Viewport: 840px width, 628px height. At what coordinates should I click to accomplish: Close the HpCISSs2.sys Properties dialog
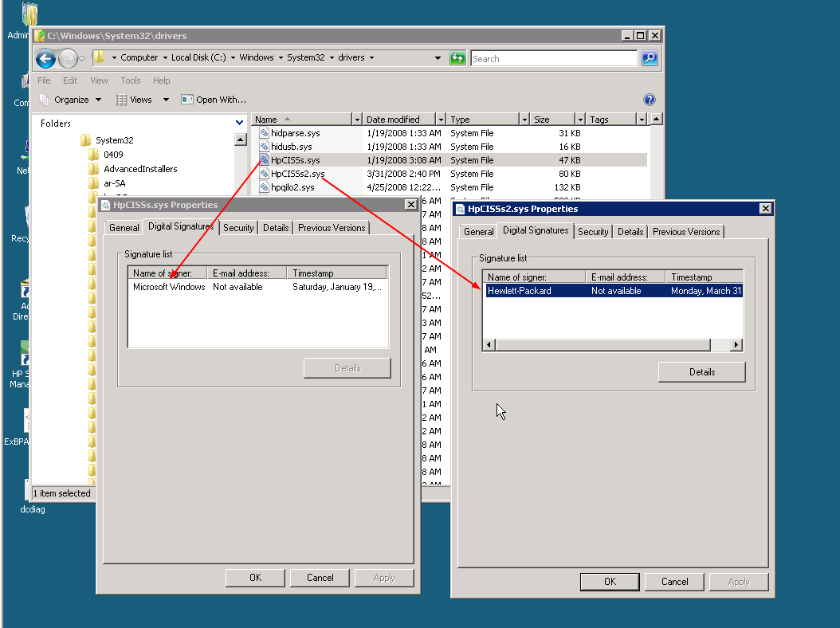[766, 209]
